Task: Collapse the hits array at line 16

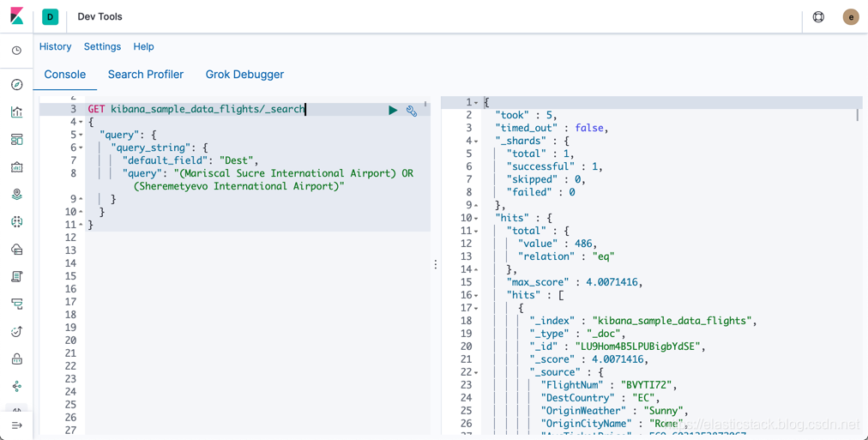Action: [475, 295]
